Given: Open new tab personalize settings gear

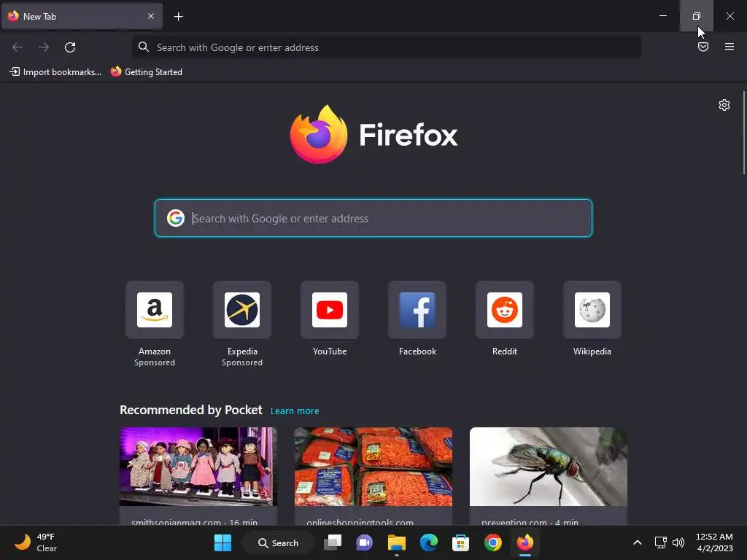Looking at the screenshot, I should click(x=724, y=105).
